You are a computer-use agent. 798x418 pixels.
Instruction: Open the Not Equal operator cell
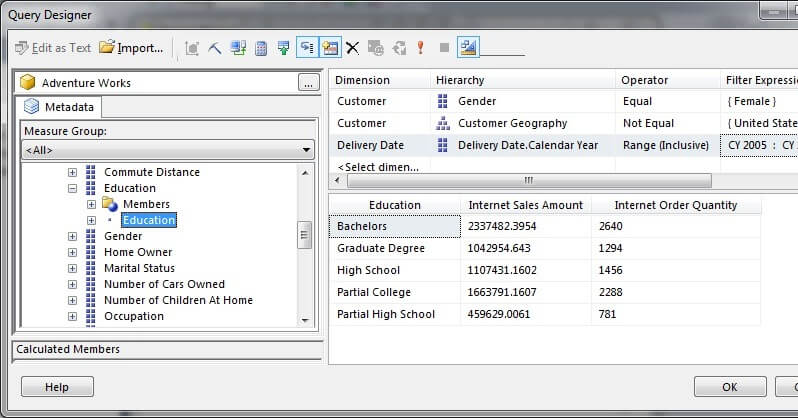668,123
